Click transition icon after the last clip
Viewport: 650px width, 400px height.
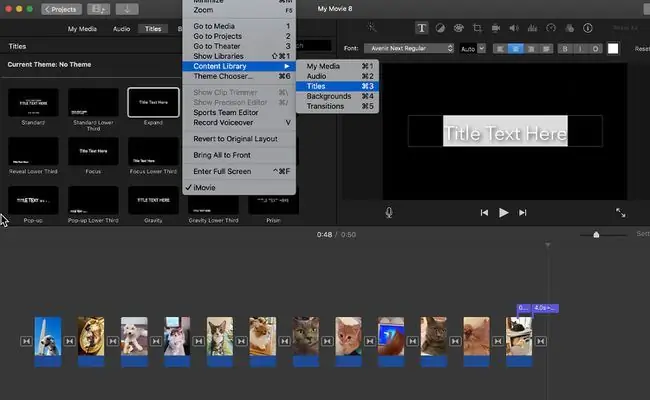coord(541,341)
